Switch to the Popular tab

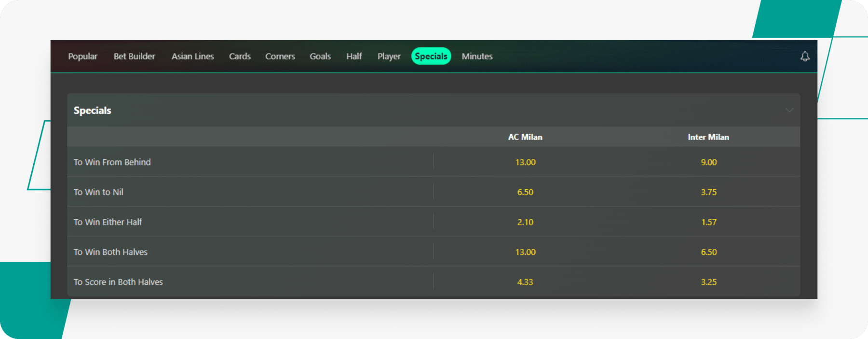click(82, 56)
